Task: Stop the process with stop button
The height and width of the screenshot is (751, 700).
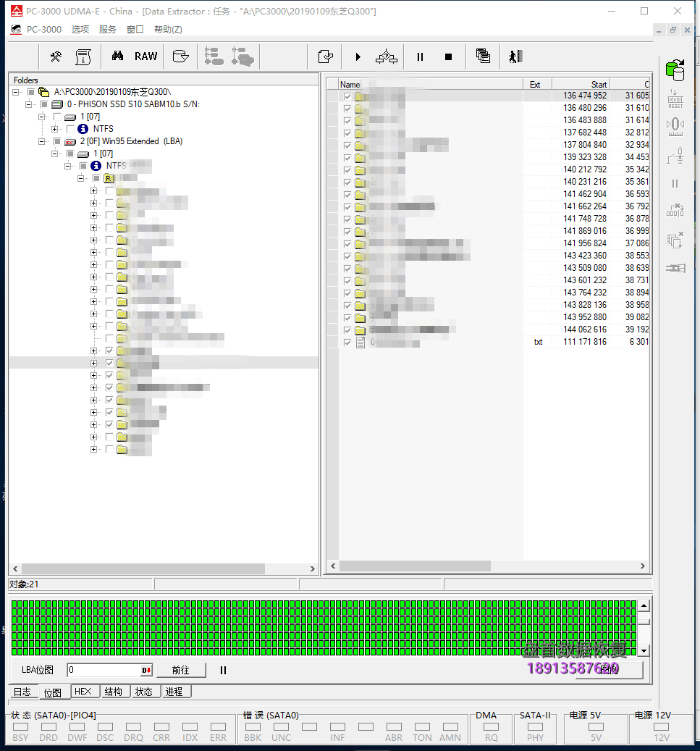Action: point(448,57)
